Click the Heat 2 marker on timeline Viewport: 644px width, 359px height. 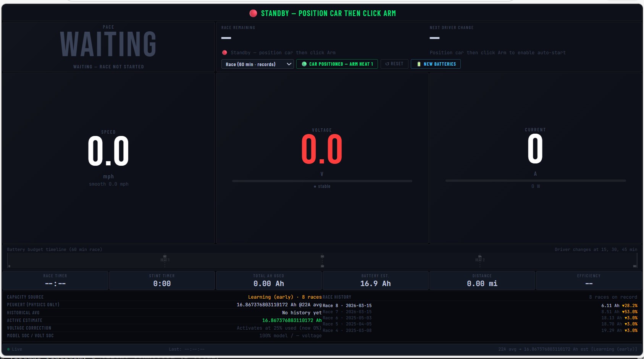pyautogui.click(x=480, y=259)
